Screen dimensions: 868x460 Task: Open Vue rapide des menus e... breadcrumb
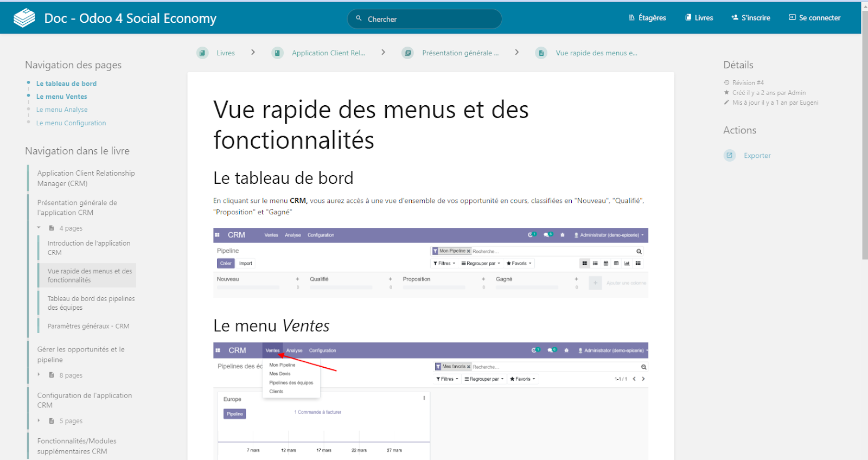(x=596, y=53)
